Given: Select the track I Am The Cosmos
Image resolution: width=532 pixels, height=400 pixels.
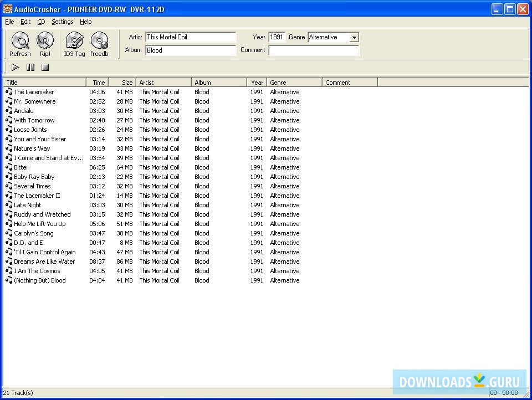Looking at the screenshot, I should click(x=37, y=271).
